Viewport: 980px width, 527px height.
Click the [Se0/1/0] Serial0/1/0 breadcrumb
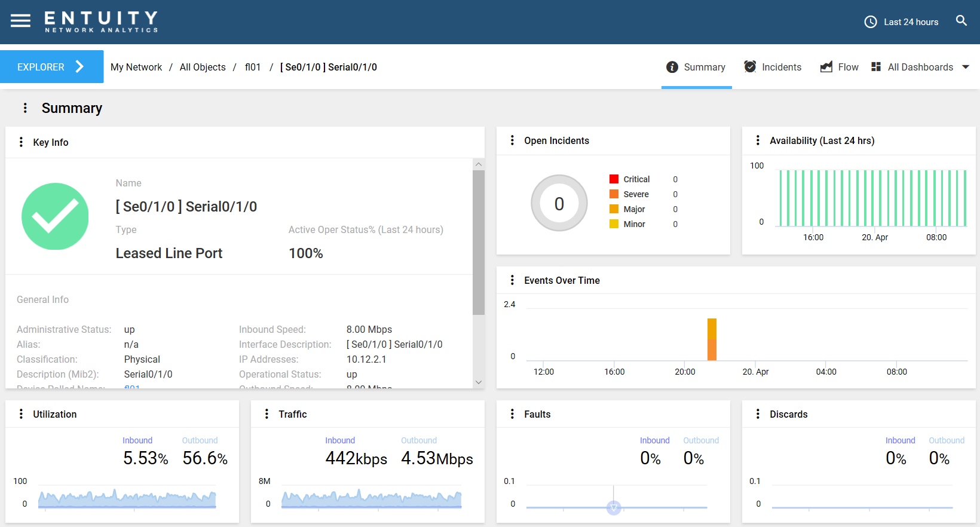[329, 67]
